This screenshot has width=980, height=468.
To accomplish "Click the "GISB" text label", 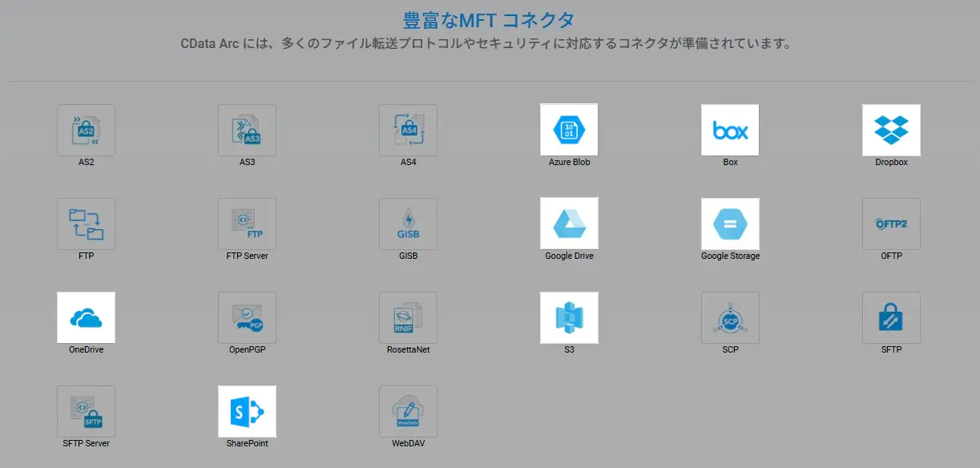I will tap(408, 256).
